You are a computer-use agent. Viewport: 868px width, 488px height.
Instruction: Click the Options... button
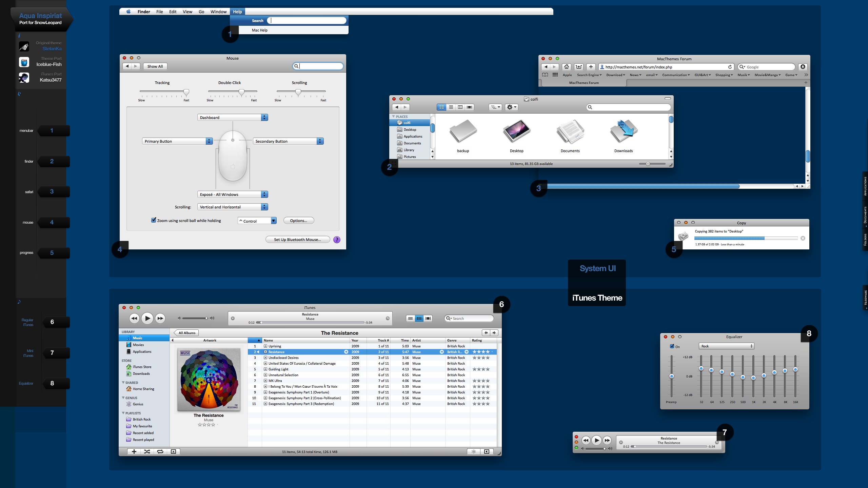(x=298, y=221)
